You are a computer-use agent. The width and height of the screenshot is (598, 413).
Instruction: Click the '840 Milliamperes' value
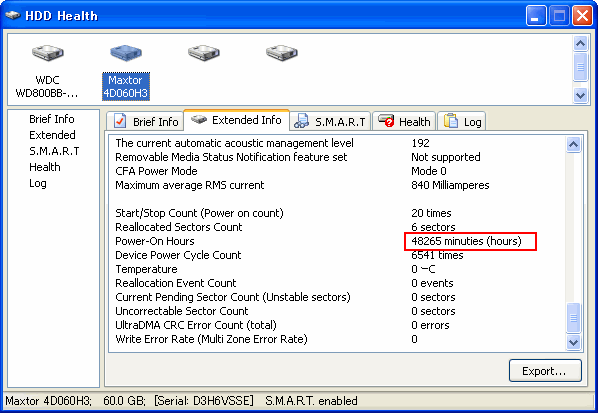click(x=450, y=185)
